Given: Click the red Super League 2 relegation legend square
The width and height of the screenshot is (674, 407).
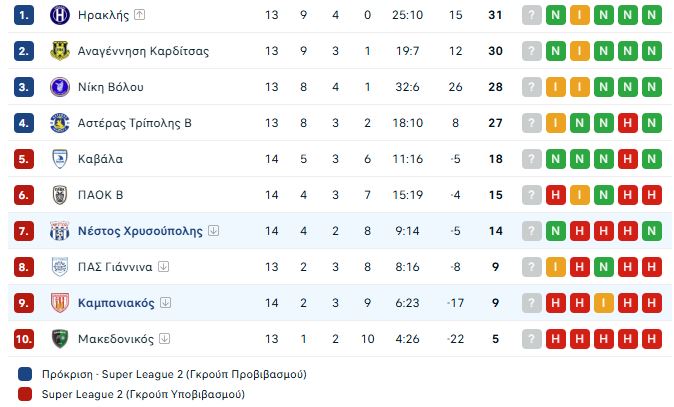Looking at the screenshot, I should click(25, 394).
